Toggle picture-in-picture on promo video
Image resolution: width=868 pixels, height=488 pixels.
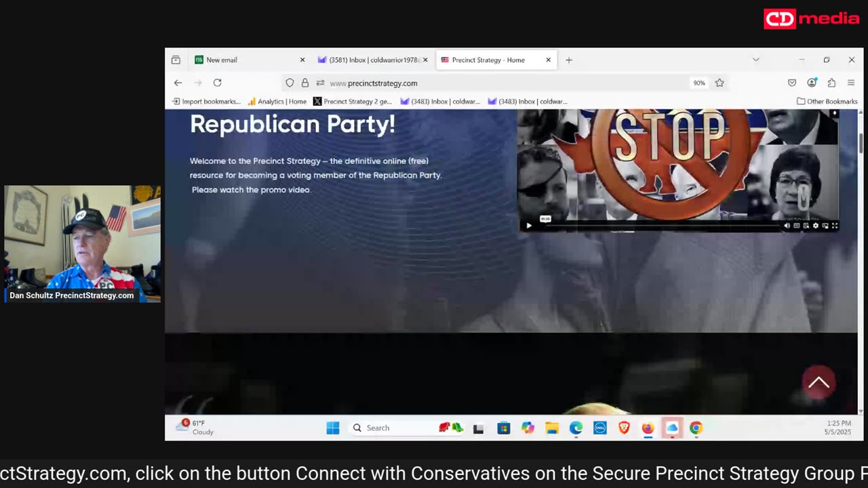(825, 226)
